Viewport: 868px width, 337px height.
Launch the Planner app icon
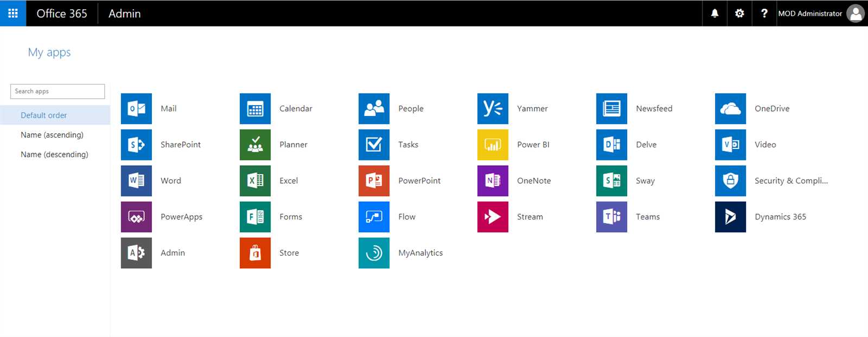[x=255, y=145]
